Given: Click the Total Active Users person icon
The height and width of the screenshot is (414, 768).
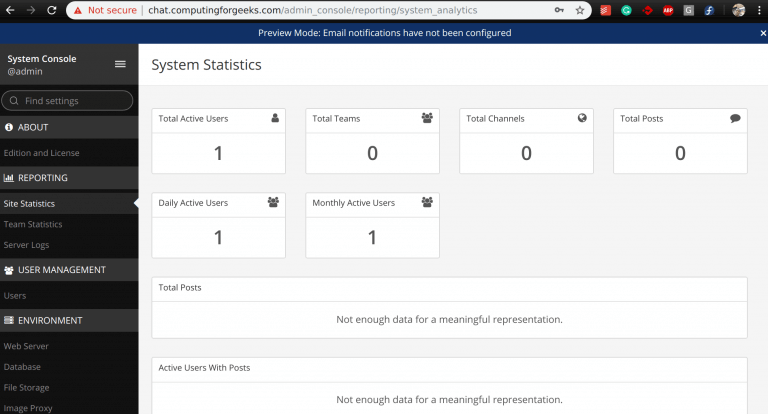Looking at the screenshot, I should point(275,118).
